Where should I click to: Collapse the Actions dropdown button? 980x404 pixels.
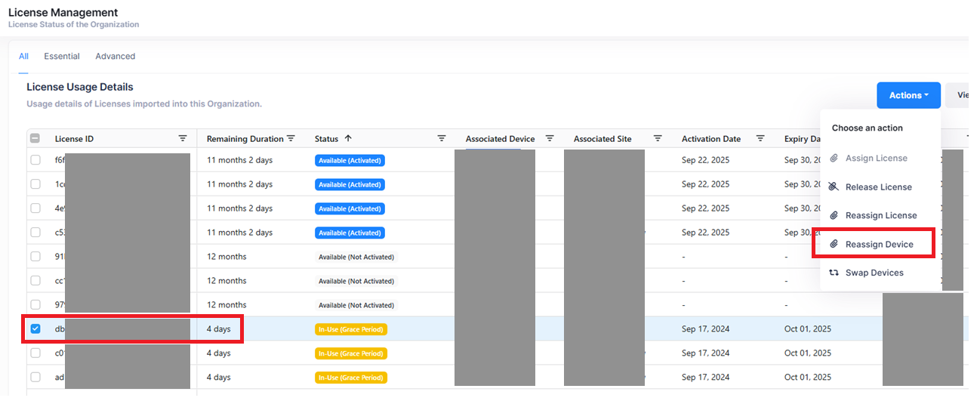tap(908, 95)
